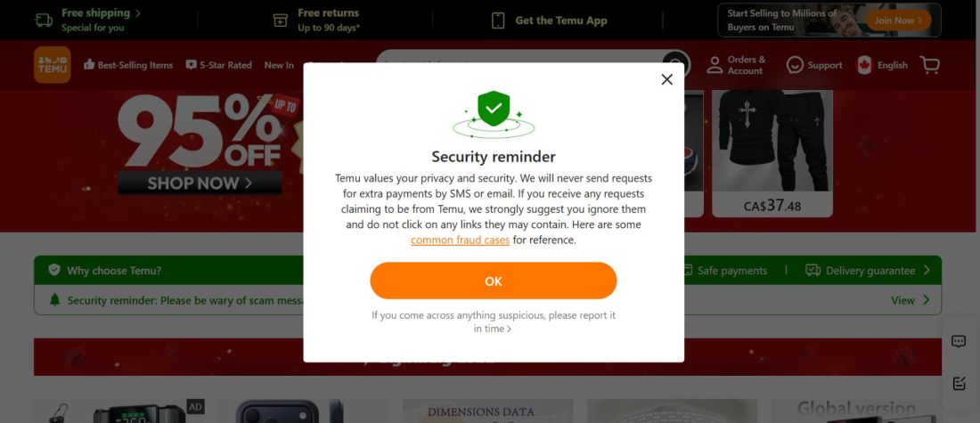
Task: Expand Delivery guarantee chevron
Action: (927, 270)
